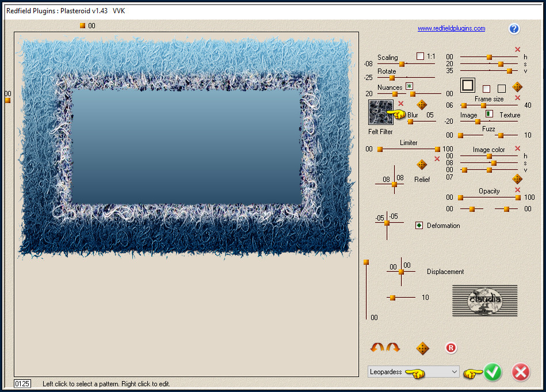Click the slider handle left of the preview image
This screenshot has width=546, height=392.
[x=7, y=101]
